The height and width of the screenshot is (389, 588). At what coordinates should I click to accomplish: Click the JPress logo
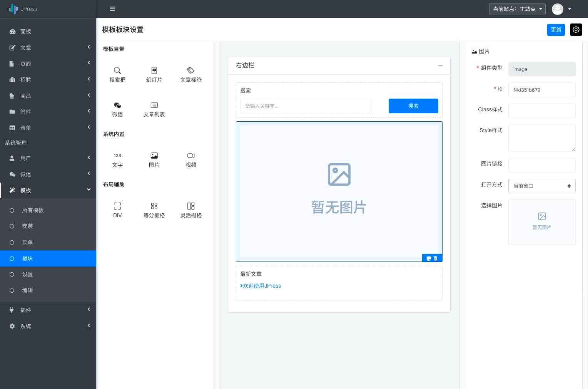pos(23,9)
